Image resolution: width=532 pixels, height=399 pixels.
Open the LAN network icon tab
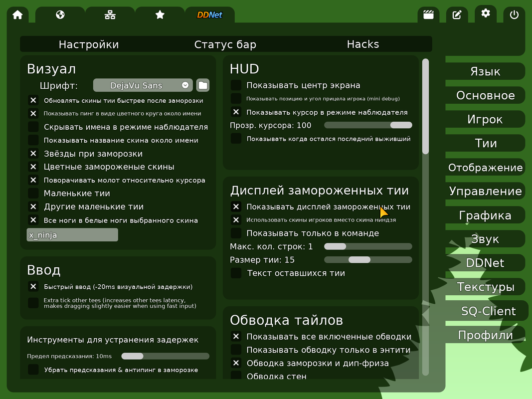[110, 15]
